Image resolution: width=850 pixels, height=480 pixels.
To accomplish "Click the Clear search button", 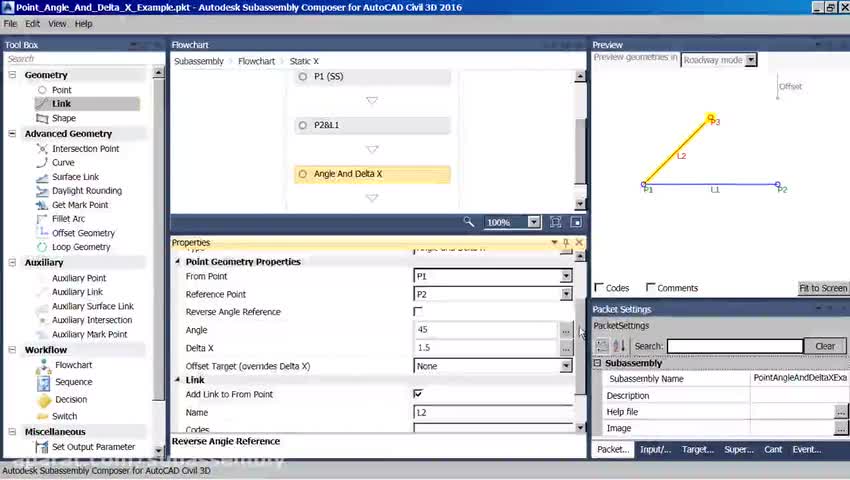I will 825,346.
